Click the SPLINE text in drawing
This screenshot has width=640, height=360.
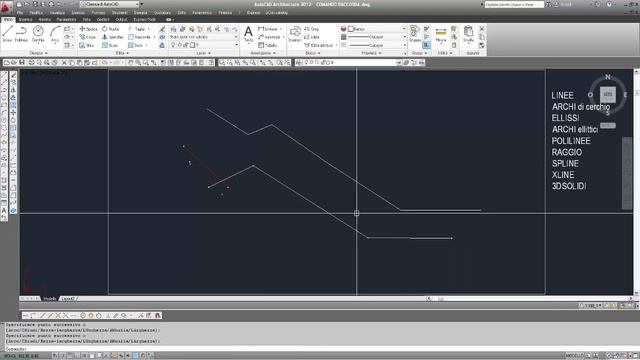tap(565, 163)
